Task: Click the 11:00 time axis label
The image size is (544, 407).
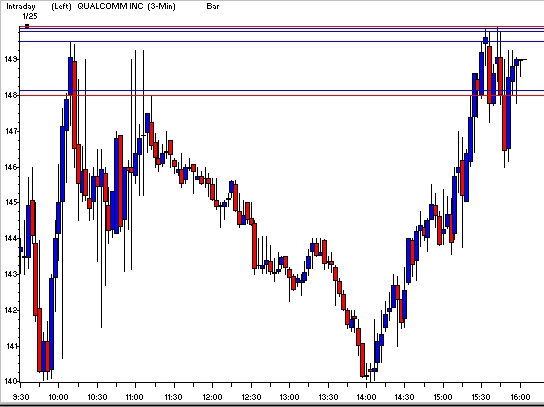Action: pyautogui.click(x=135, y=397)
